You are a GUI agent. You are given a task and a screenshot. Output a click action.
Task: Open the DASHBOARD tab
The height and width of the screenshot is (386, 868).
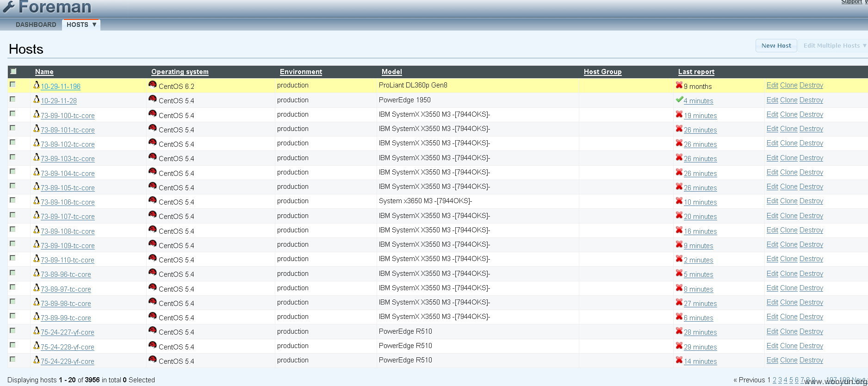click(x=36, y=25)
